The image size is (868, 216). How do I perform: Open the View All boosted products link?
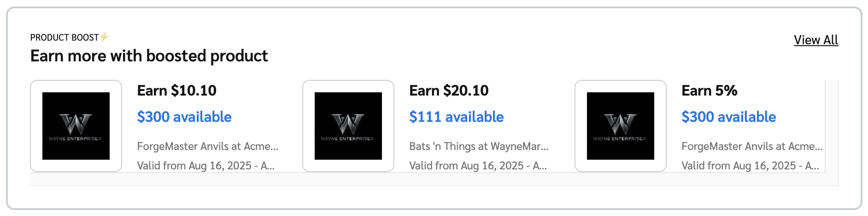(x=815, y=40)
